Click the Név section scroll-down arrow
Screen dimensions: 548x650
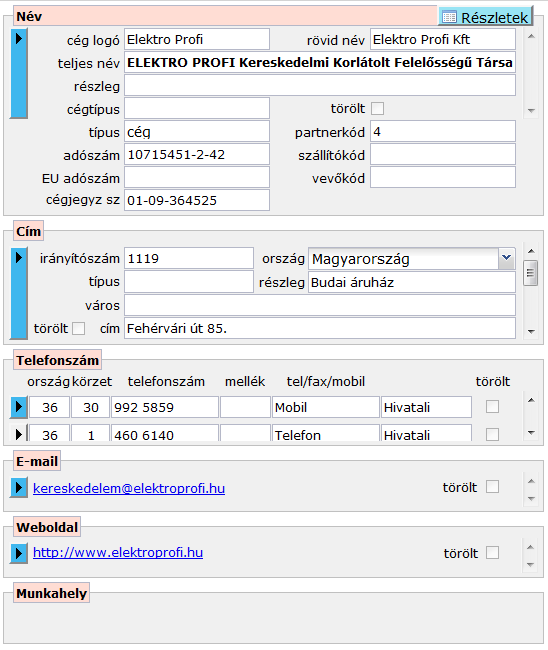pyautogui.click(x=531, y=111)
